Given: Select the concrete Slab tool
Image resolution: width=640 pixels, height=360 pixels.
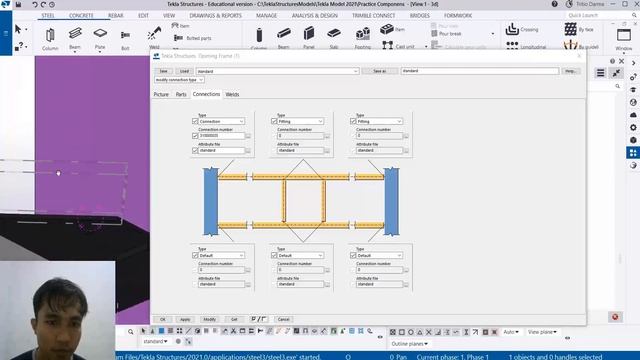Looking at the screenshot, I should pyautogui.click(x=334, y=38).
